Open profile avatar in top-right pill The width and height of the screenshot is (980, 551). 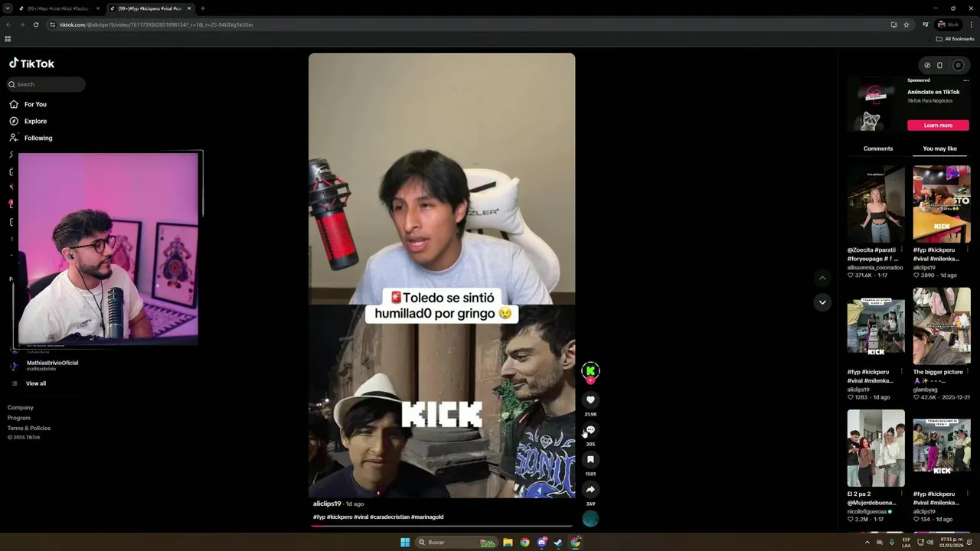pyautogui.click(x=958, y=65)
